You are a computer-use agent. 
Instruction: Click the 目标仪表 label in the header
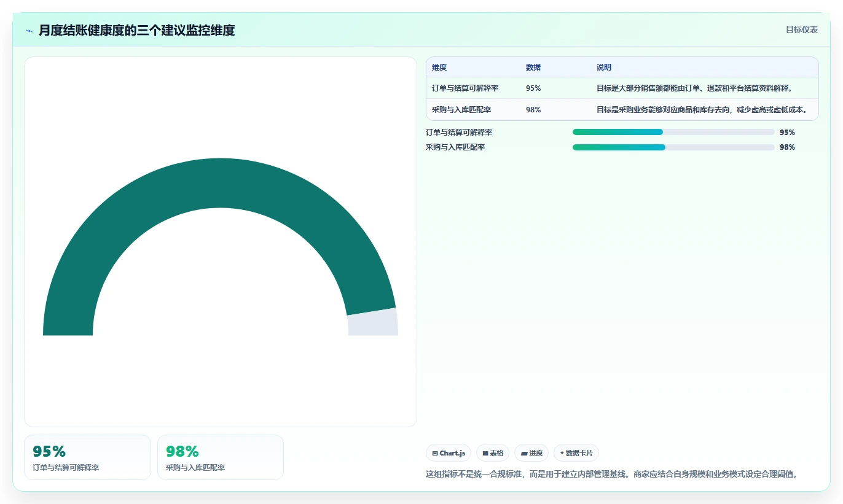point(802,29)
